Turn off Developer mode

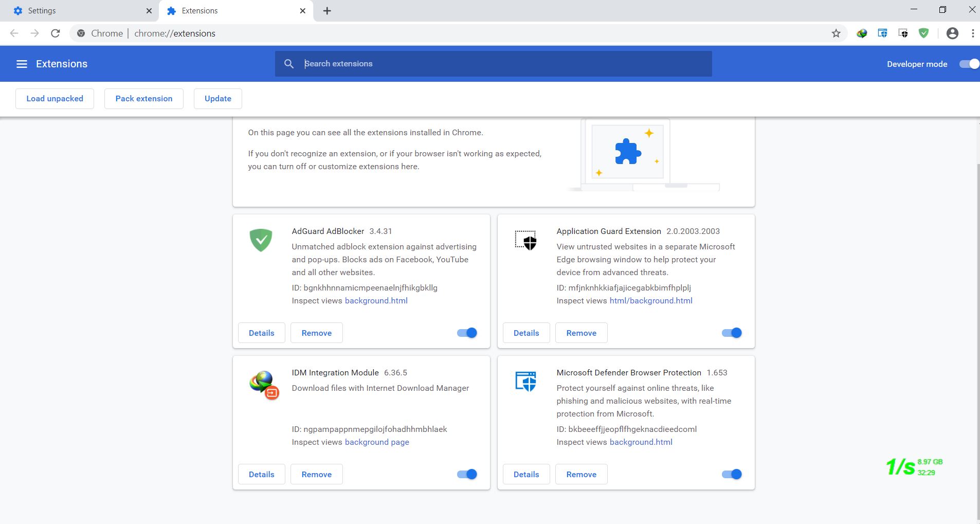pyautogui.click(x=969, y=64)
